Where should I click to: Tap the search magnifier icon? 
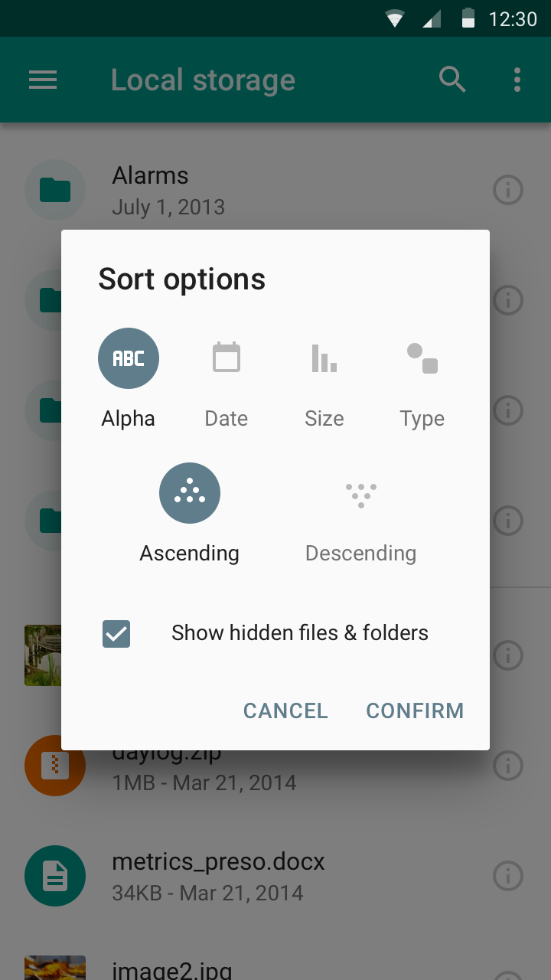click(452, 80)
